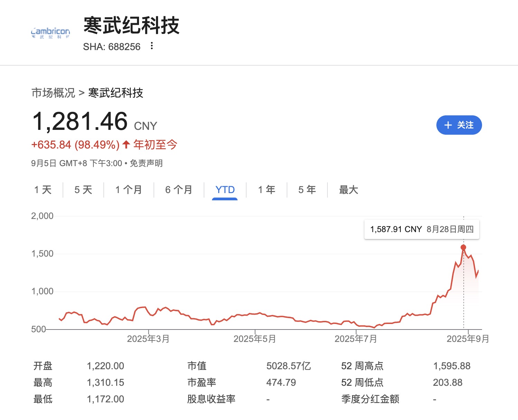Click the 最低 value 1,172.00
The image size is (518, 420).
point(105,399)
